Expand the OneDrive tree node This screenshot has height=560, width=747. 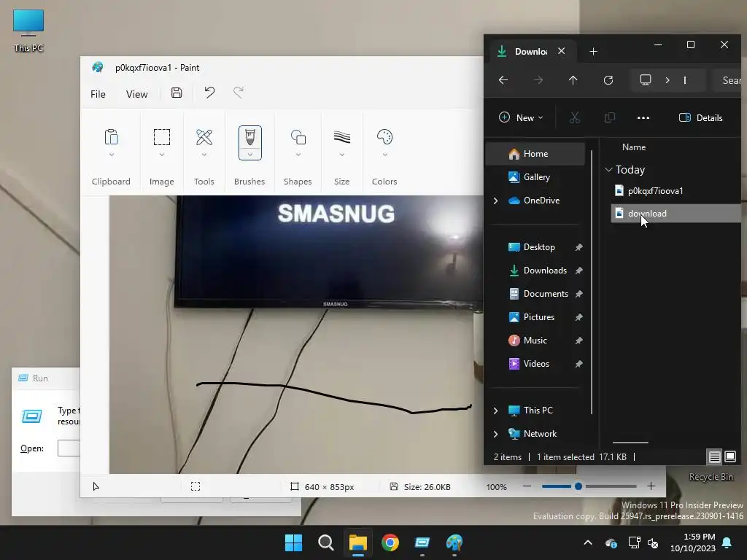[495, 201]
